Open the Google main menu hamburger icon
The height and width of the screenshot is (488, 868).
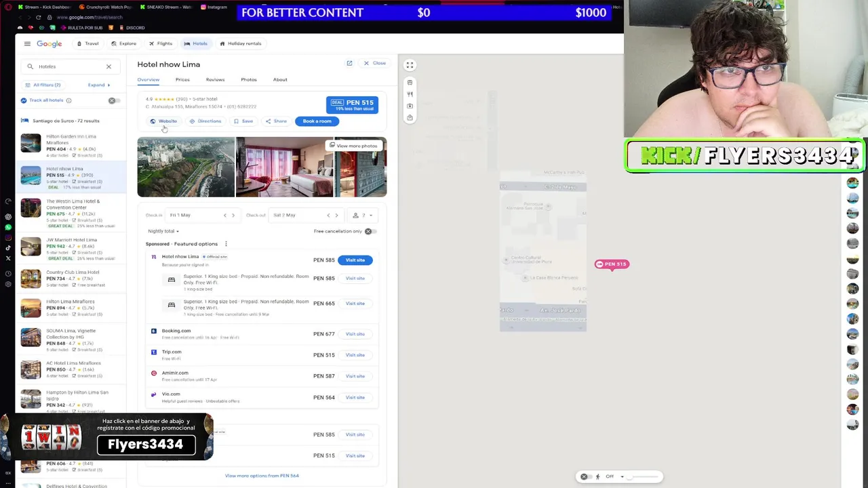click(x=27, y=43)
